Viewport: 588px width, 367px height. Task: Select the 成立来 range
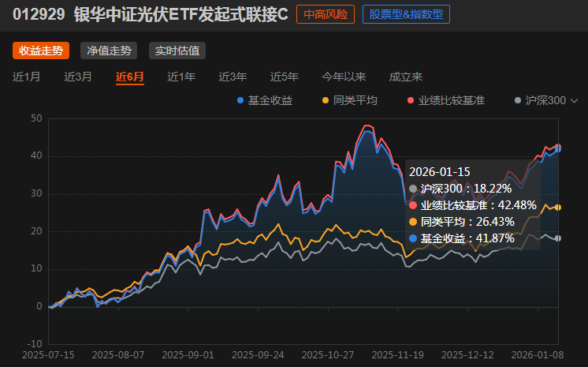click(406, 77)
